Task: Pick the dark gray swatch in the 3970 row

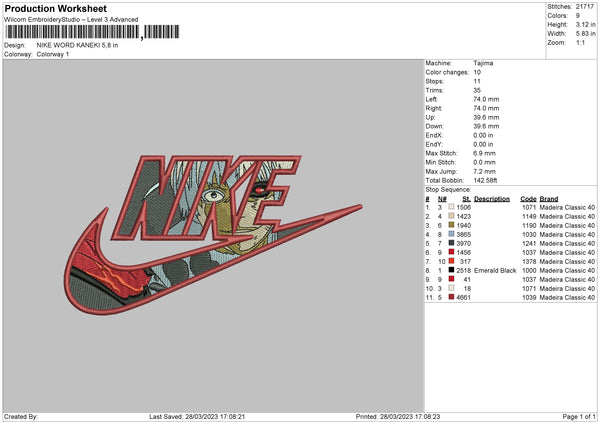Action: pyautogui.click(x=452, y=243)
